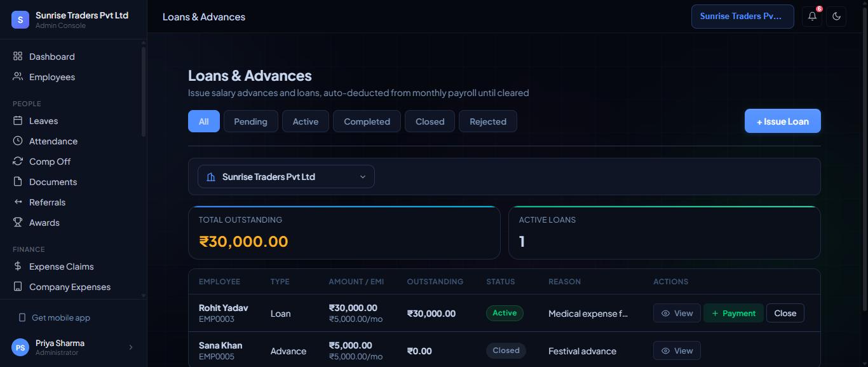Click the Closed status badge
Image resolution: width=868 pixels, height=367 pixels.
506,350
